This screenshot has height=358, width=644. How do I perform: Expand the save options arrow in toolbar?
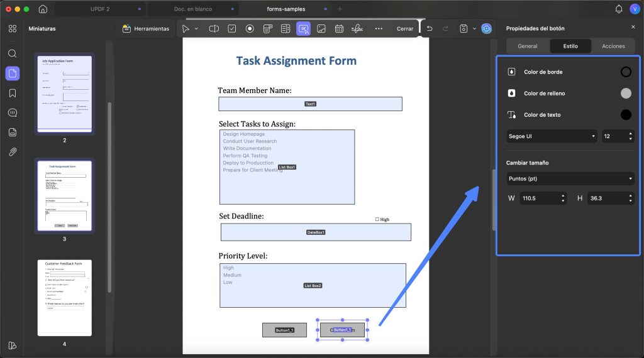(474, 29)
